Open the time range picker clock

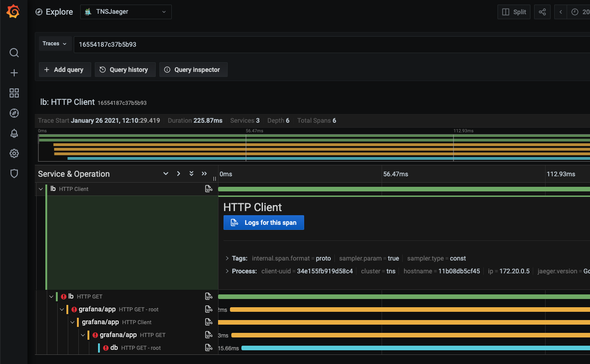579,12
